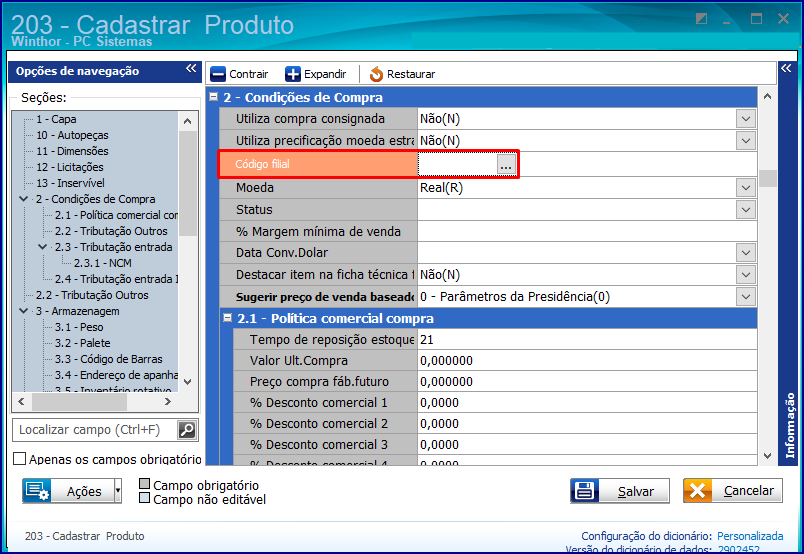Click the window restore-down icon in title bar
804x554 pixels.
[701, 19]
